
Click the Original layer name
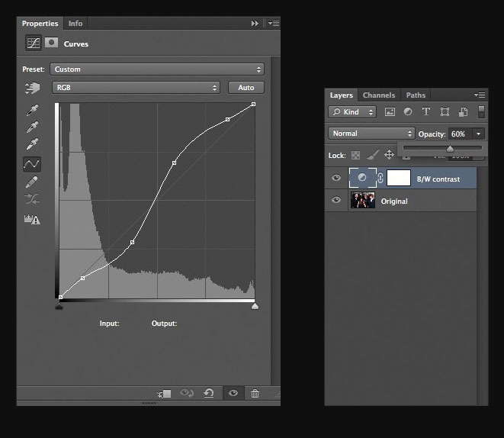pos(394,201)
